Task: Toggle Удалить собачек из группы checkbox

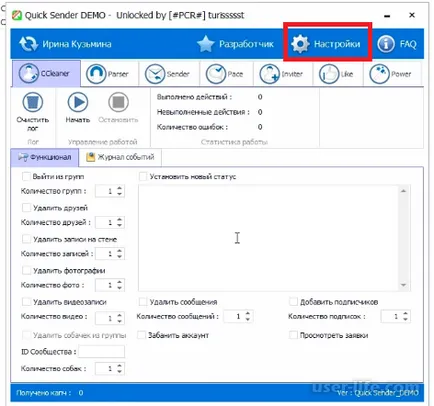Action: tap(26, 335)
